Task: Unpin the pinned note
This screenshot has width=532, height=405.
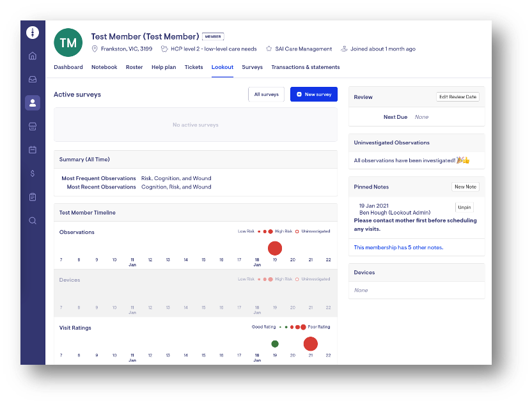Action: [x=464, y=207]
